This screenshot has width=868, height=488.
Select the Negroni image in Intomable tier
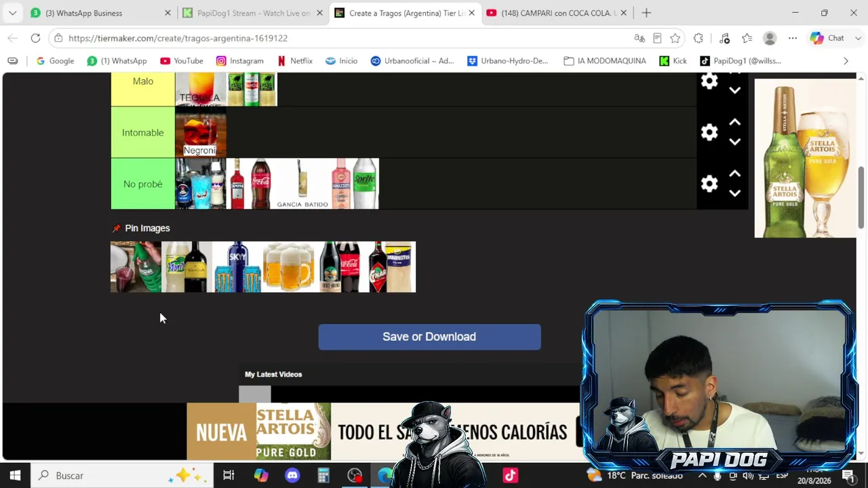click(200, 132)
